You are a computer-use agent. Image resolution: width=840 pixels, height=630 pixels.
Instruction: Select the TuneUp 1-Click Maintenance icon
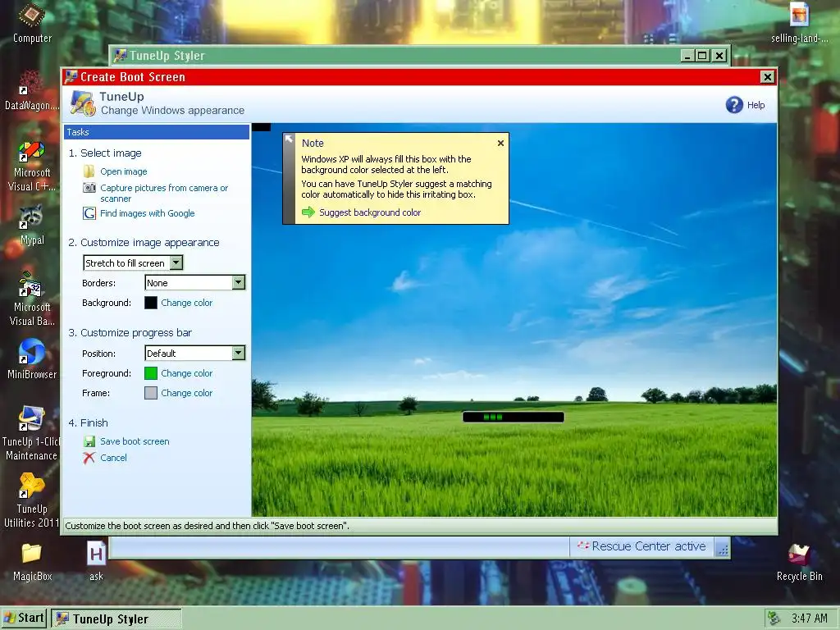(32, 434)
